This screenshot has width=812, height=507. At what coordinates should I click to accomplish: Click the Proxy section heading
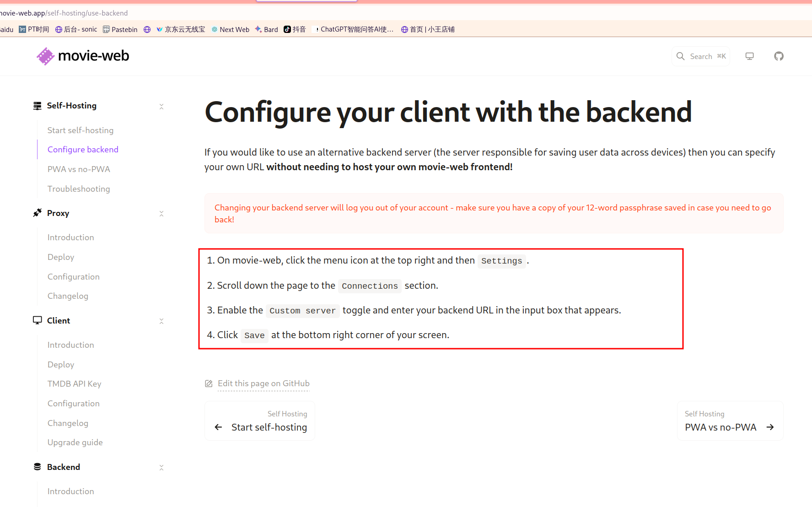(58, 213)
